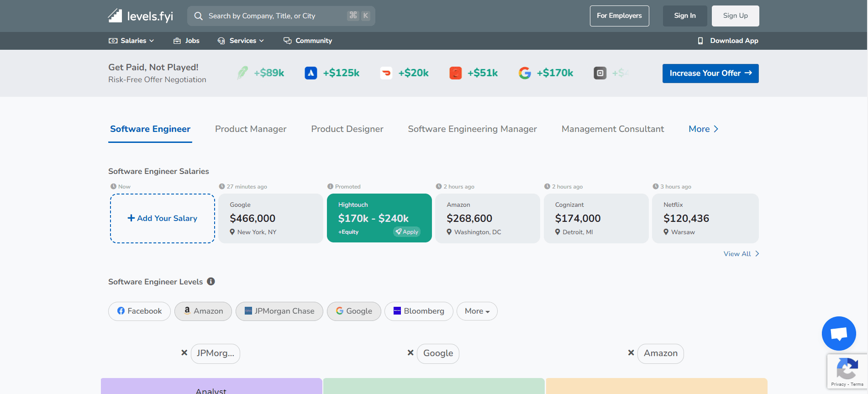The image size is (868, 394).
Task: Click the Privacy link in reCAPTCHA badge
Action: click(838, 384)
